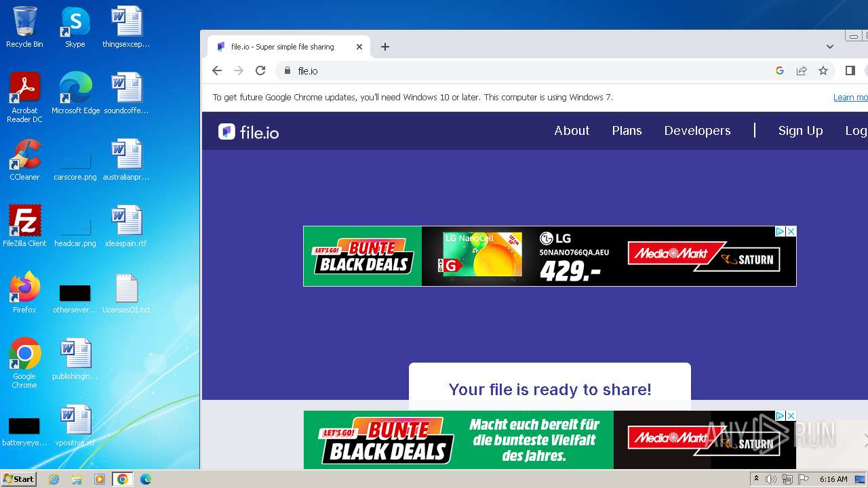Bookmark this tab with the star icon

pyautogui.click(x=823, y=70)
